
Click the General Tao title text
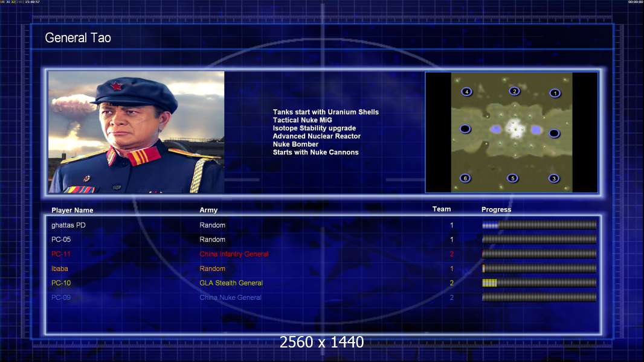78,38
